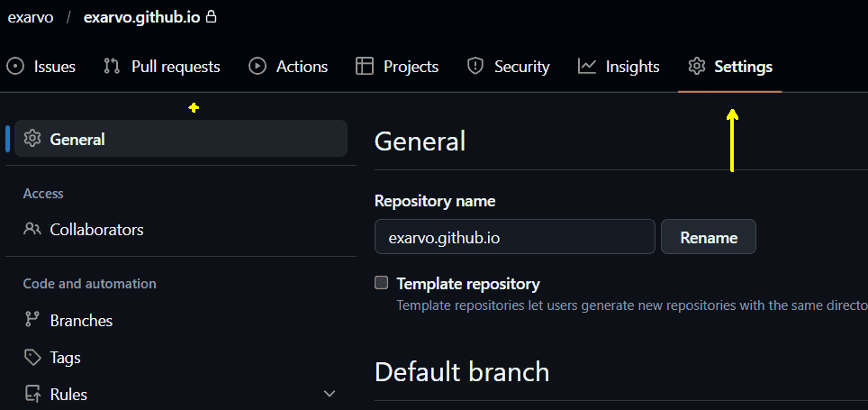This screenshot has width=868, height=410.
Task: Click the Collaborators people icon
Action: pos(32,229)
